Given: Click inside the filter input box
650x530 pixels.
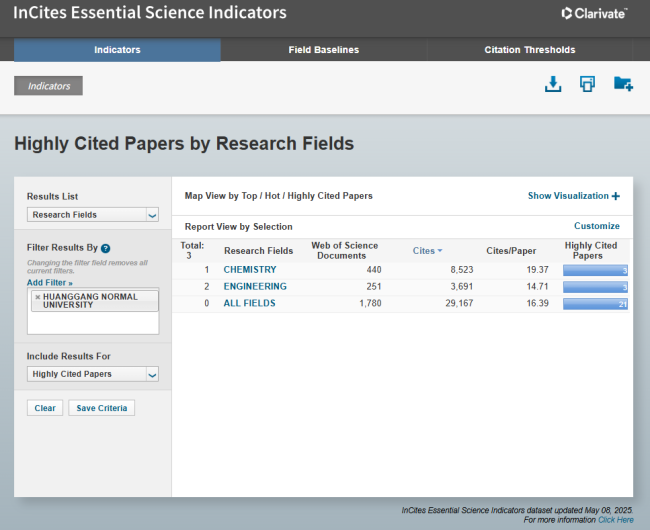Looking at the screenshot, I should [x=92, y=322].
